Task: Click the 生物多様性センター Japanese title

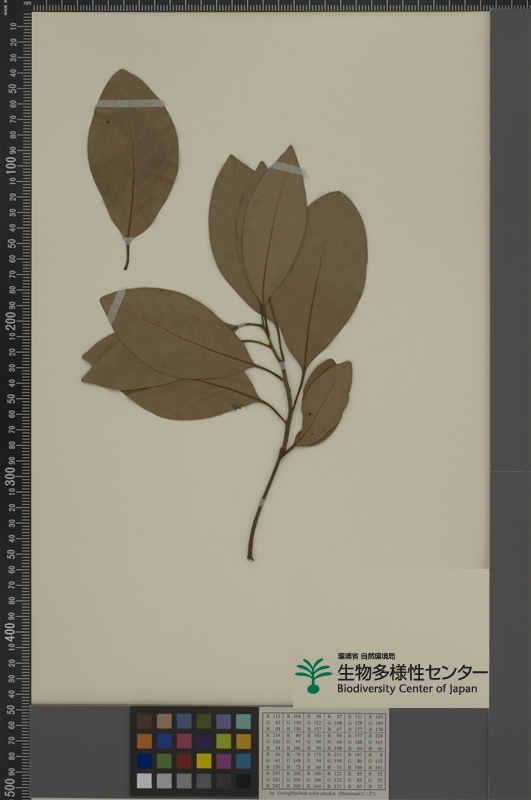Action: tap(412, 672)
